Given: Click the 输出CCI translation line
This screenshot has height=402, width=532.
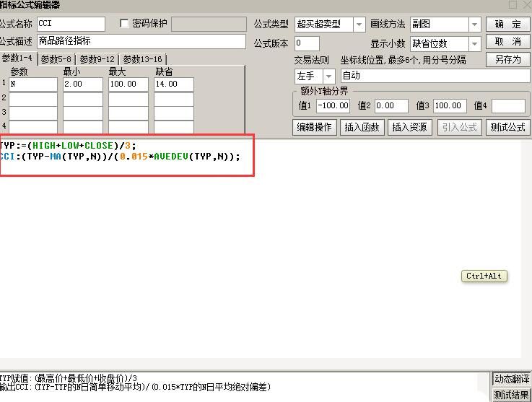Looking at the screenshot, I should (x=136, y=387).
